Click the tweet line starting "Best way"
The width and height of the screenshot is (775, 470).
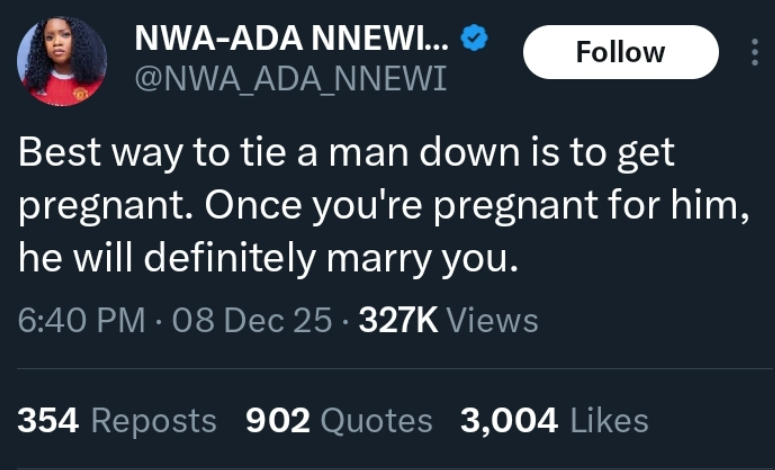click(347, 155)
